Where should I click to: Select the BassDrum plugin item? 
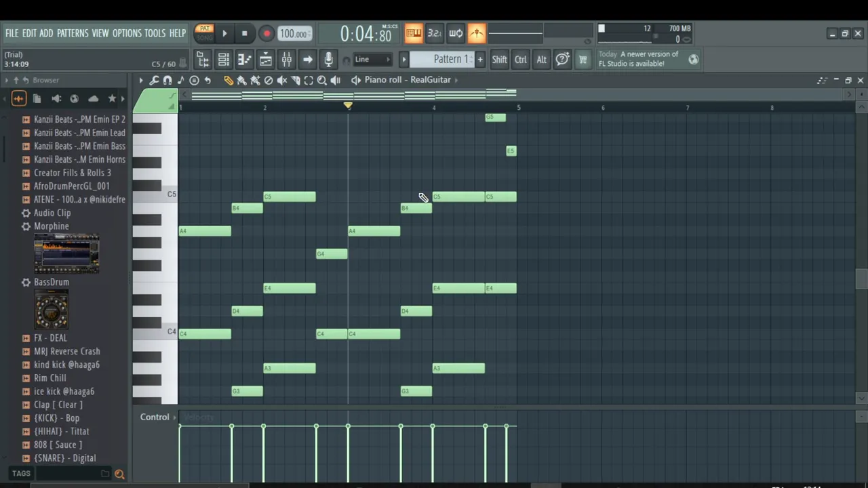coord(52,282)
